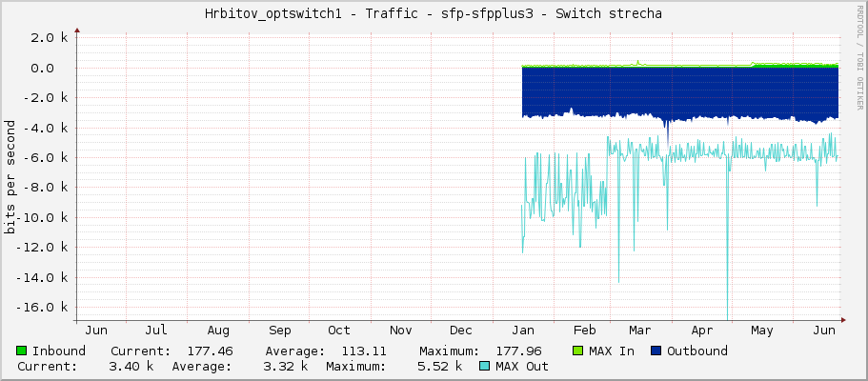Screen dimensions: 868x381
Task: Click the Inbound current value 177.46
Action: point(210,351)
